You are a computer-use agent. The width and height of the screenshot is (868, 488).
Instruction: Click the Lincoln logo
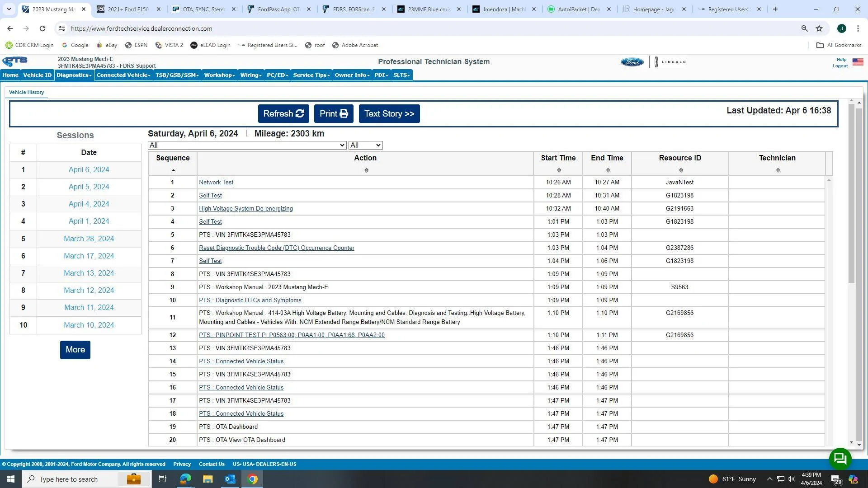coord(670,62)
